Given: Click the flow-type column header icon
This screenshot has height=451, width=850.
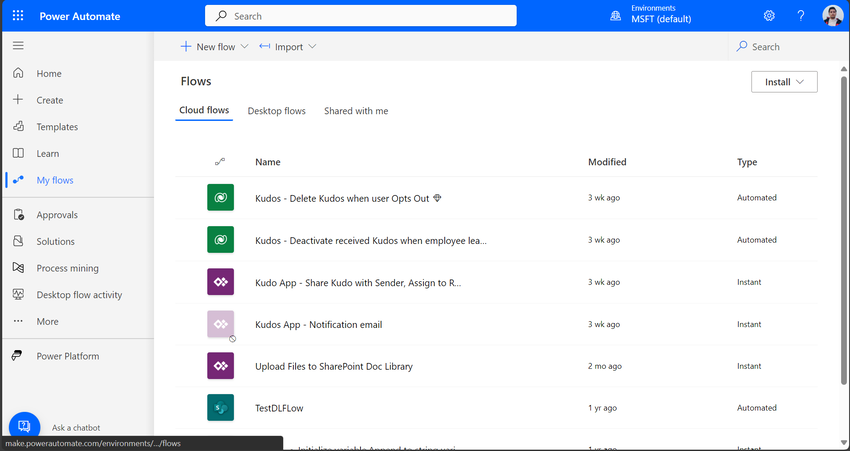Looking at the screenshot, I should coord(220,162).
